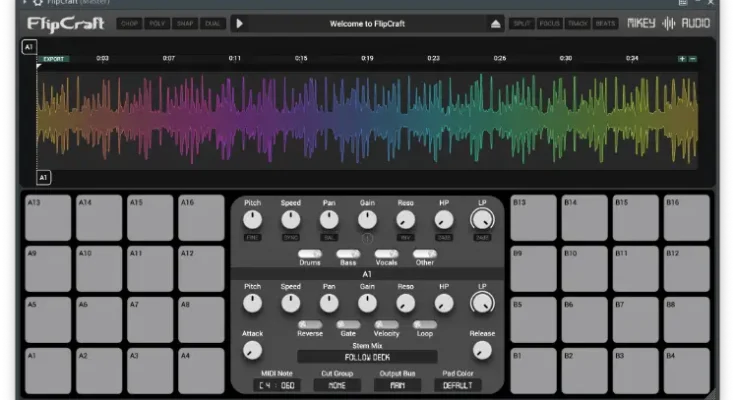Click the EXPORT button

pyautogui.click(x=54, y=59)
